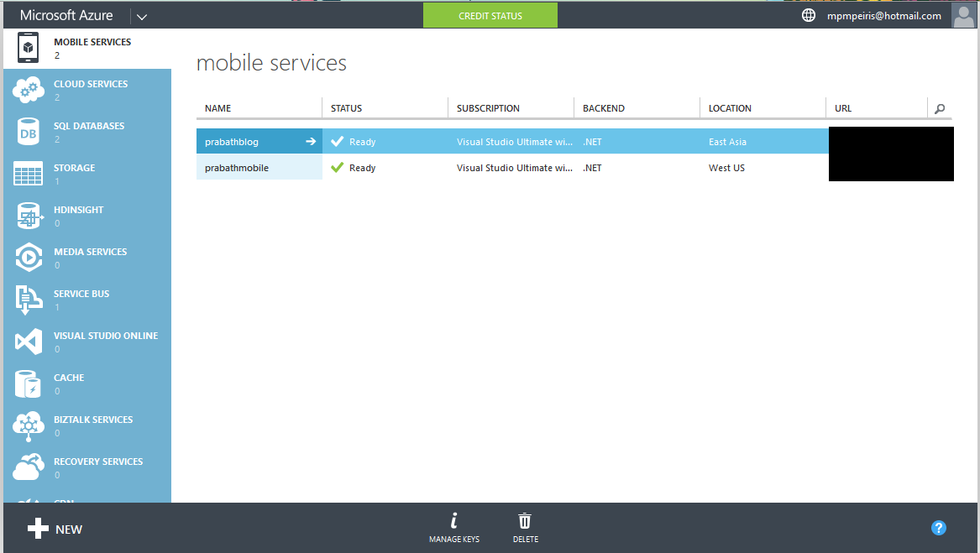Create a service with the NEW button
This screenshot has width=980, height=553.
pyautogui.click(x=55, y=529)
